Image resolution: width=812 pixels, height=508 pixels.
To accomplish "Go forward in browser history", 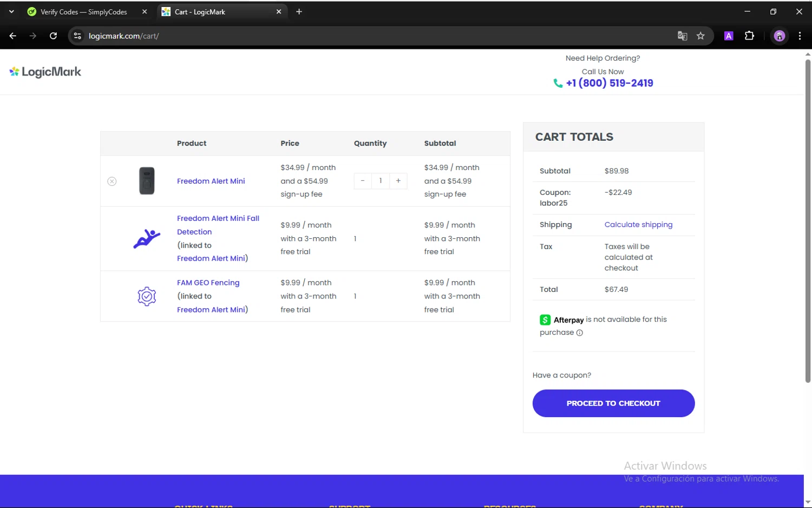I will (x=33, y=36).
